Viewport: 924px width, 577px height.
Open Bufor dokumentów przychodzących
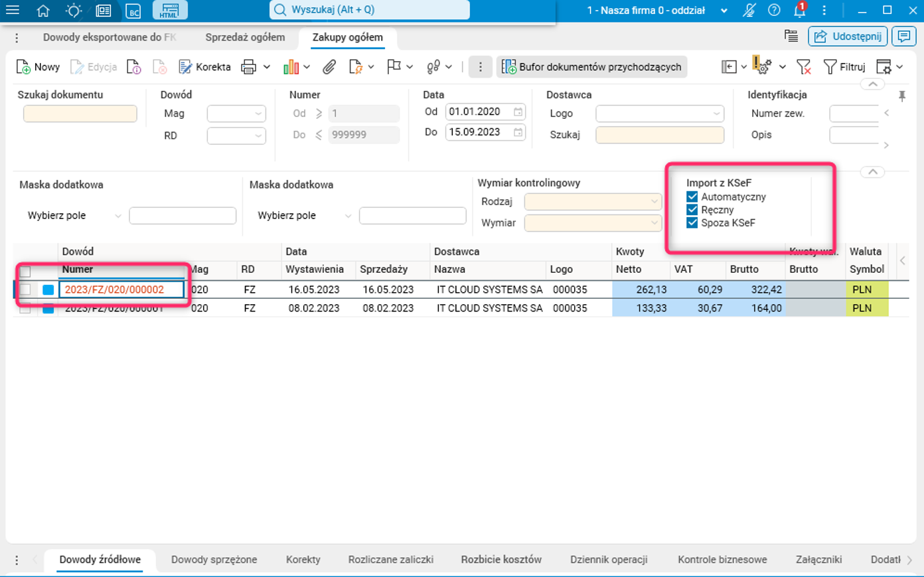(591, 67)
